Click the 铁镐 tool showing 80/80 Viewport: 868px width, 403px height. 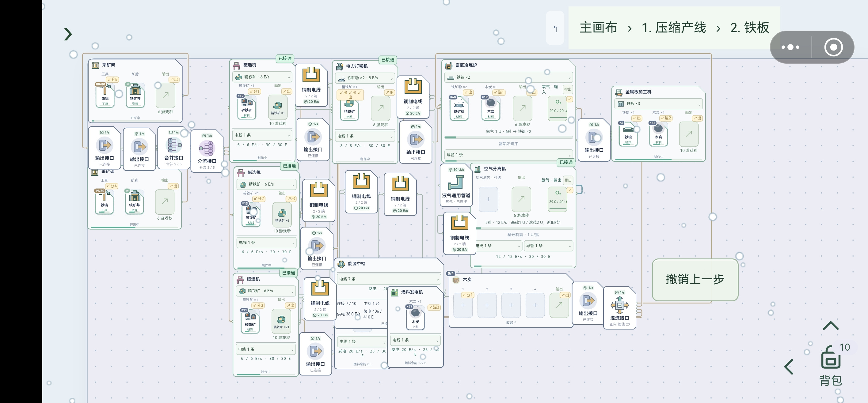pyautogui.click(x=105, y=95)
